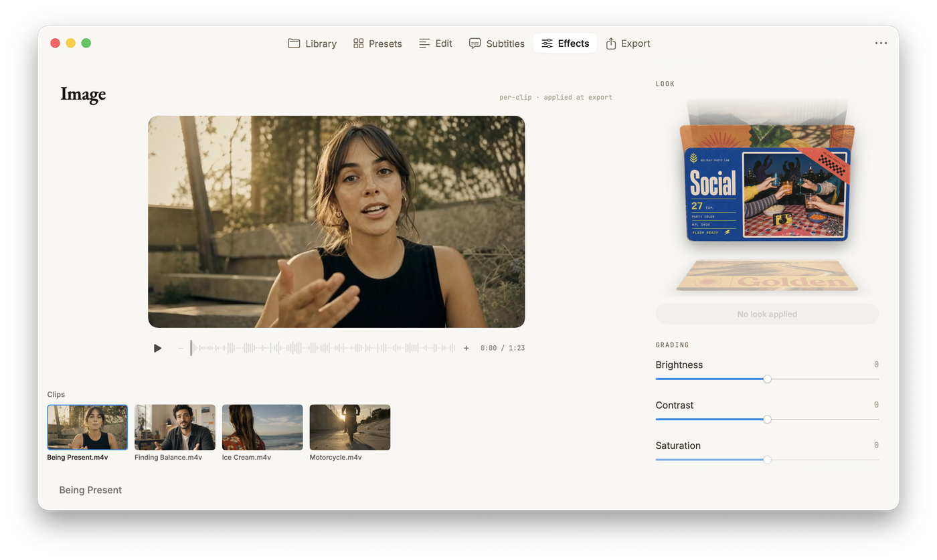Image resolution: width=937 pixels, height=560 pixels.
Task: Click the 0:00 / 1:23 time readout
Action: [x=503, y=348]
